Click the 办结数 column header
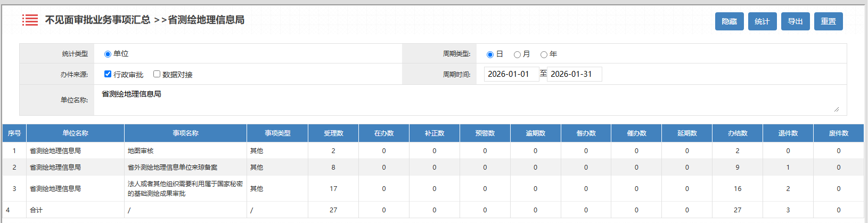 (738, 133)
